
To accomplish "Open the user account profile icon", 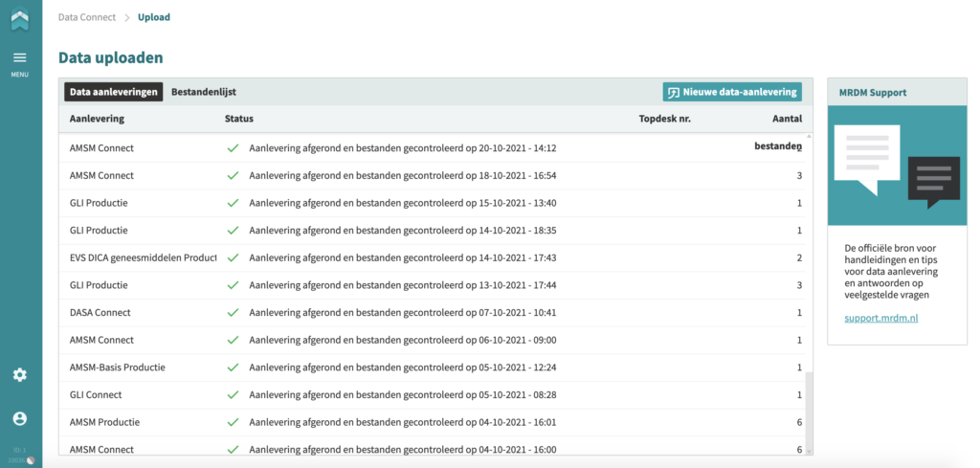I will click(20, 418).
